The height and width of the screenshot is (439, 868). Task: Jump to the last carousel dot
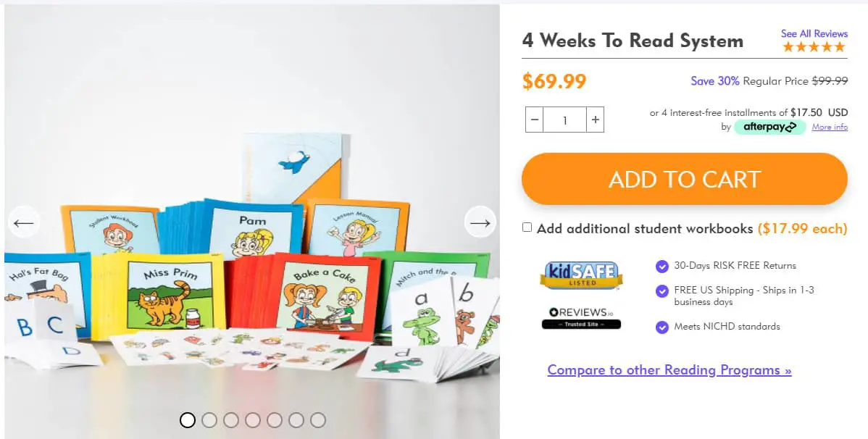tap(318, 420)
